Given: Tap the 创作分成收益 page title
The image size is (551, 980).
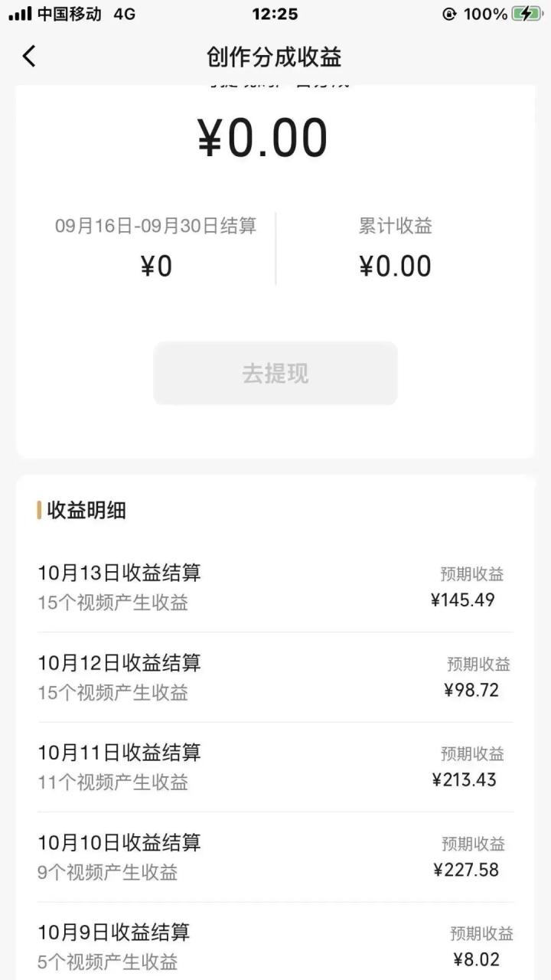Looking at the screenshot, I should tap(274, 57).
